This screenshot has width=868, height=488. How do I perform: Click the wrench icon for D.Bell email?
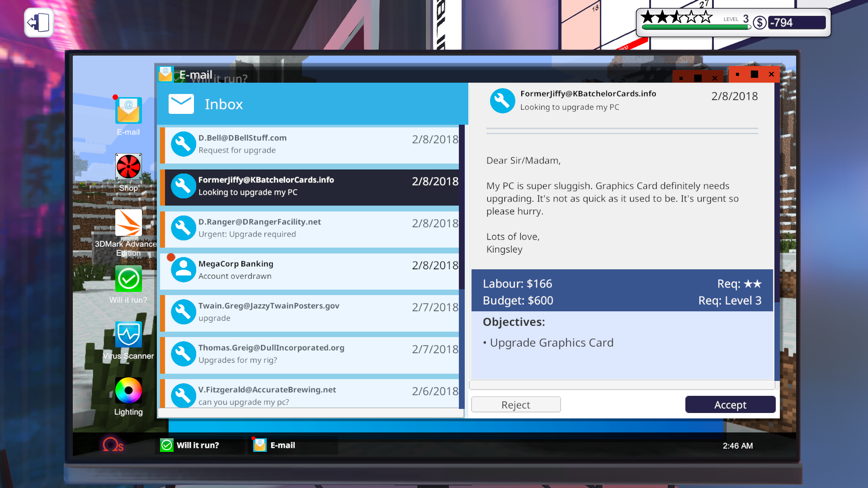tap(183, 144)
